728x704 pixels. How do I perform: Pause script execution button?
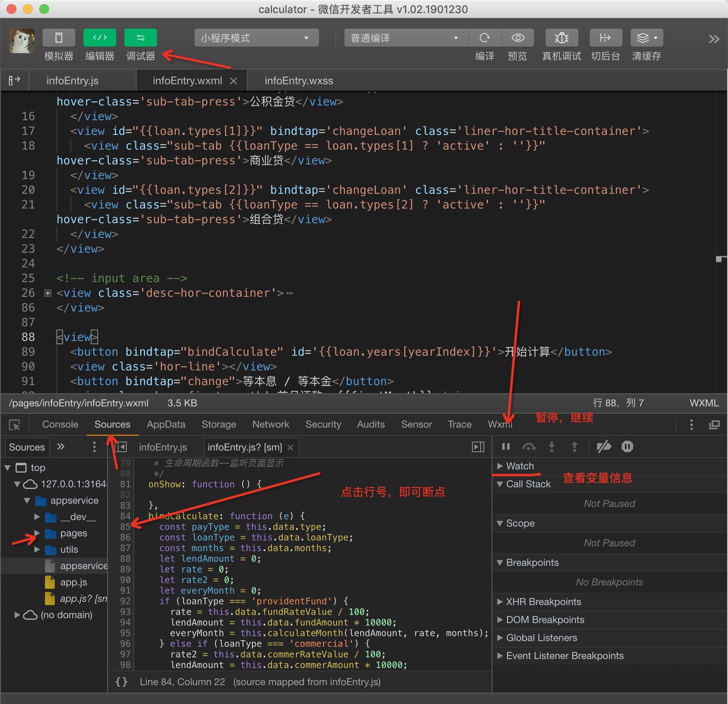click(x=506, y=446)
